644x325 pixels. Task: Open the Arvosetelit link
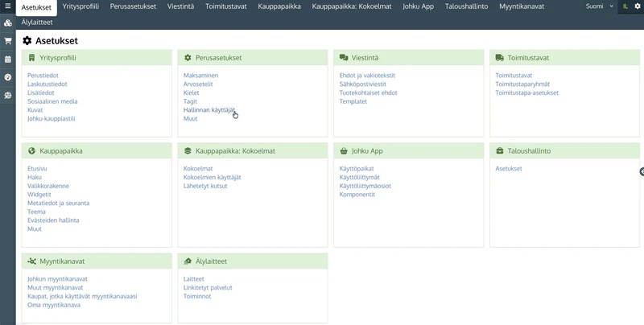(198, 84)
